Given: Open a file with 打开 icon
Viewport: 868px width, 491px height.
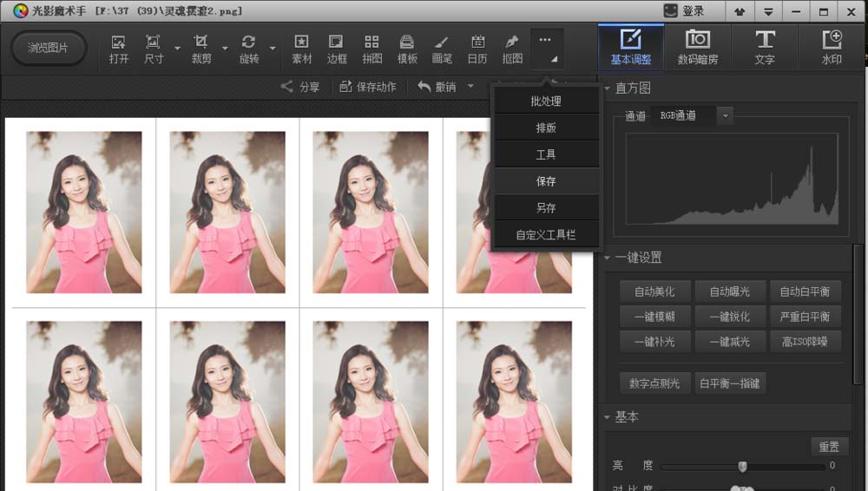Looking at the screenshot, I should tap(118, 49).
